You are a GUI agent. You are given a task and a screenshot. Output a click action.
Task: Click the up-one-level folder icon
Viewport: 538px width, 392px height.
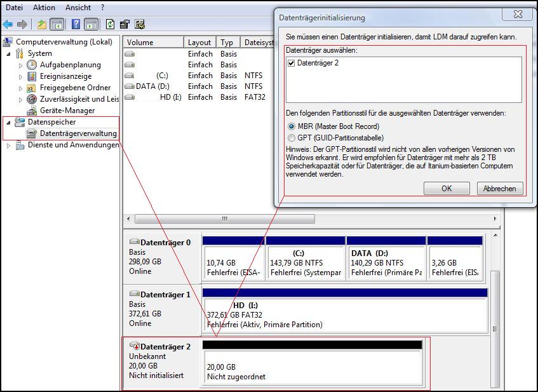tap(42, 24)
